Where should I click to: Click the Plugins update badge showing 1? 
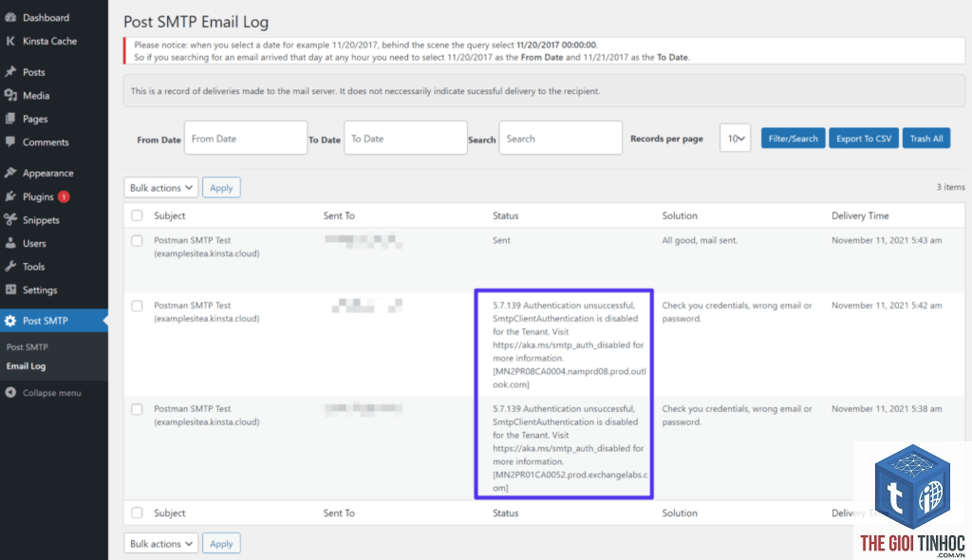point(64,196)
